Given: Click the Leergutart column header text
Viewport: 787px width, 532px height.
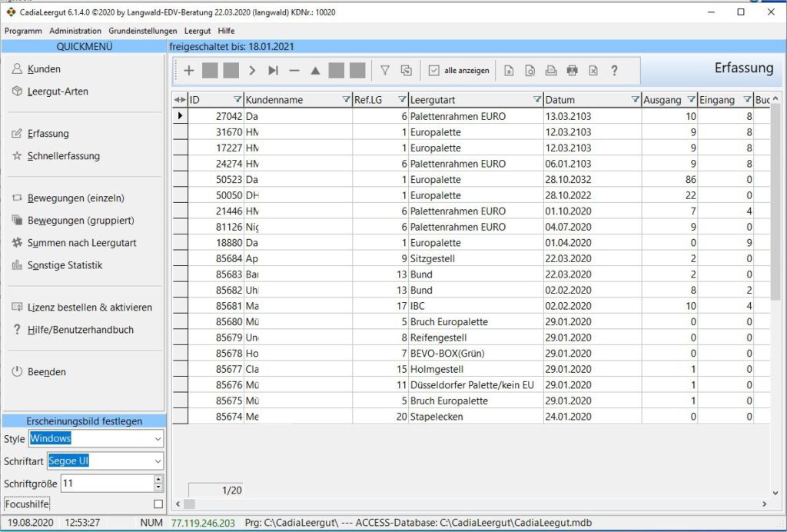Looking at the screenshot, I should tap(433, 100).
